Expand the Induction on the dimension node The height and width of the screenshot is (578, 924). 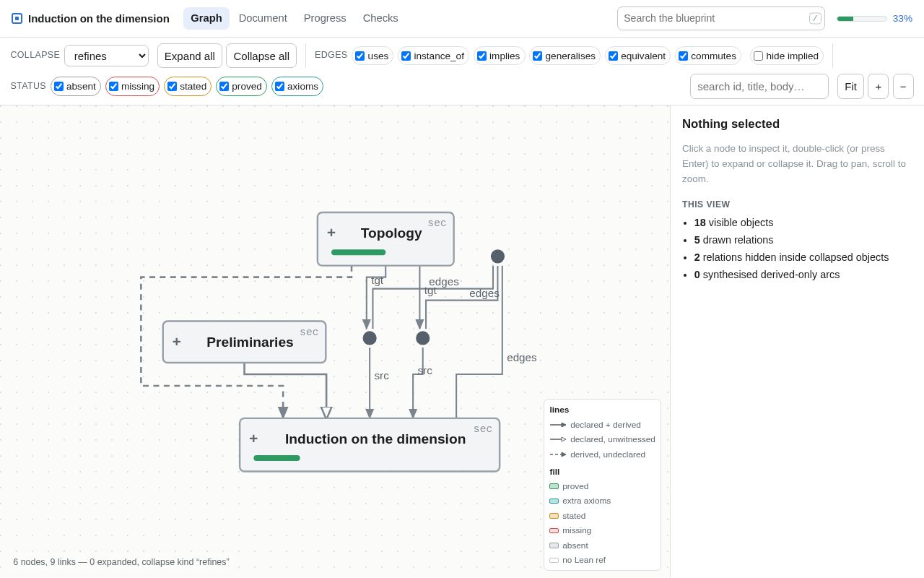[x=253, y=439]
